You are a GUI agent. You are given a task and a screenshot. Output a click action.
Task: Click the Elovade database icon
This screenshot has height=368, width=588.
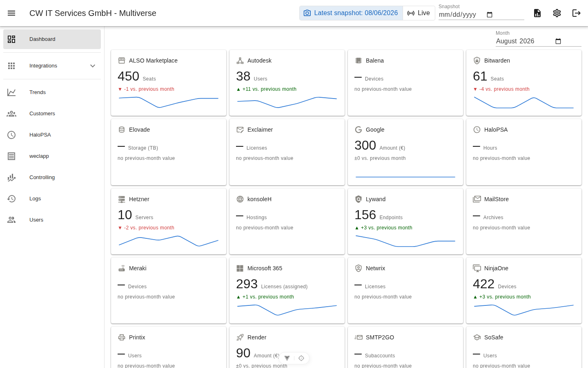[122, 130]
